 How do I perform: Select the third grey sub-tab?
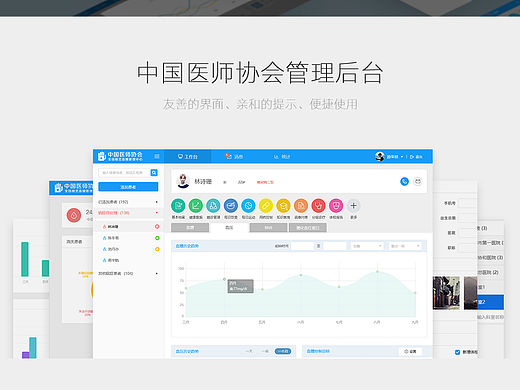[268, 227]
